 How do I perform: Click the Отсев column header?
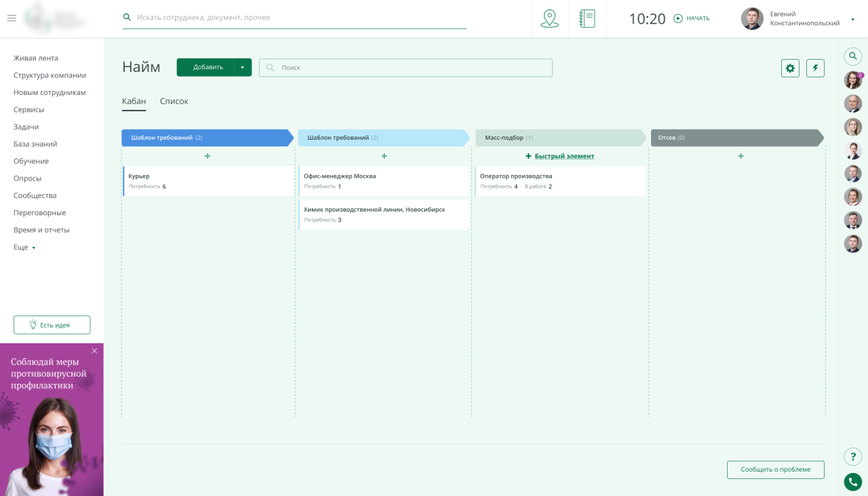pos(737,138)
